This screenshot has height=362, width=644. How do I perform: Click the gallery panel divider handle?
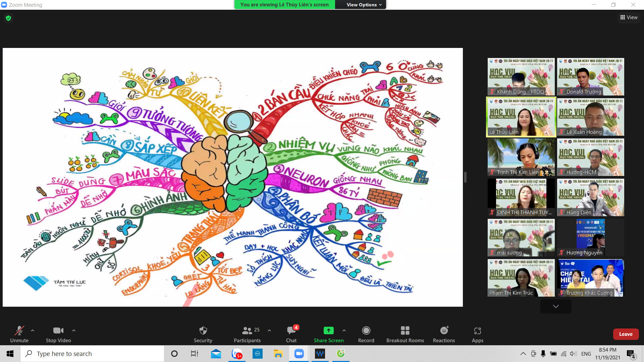tap(465, 177)
